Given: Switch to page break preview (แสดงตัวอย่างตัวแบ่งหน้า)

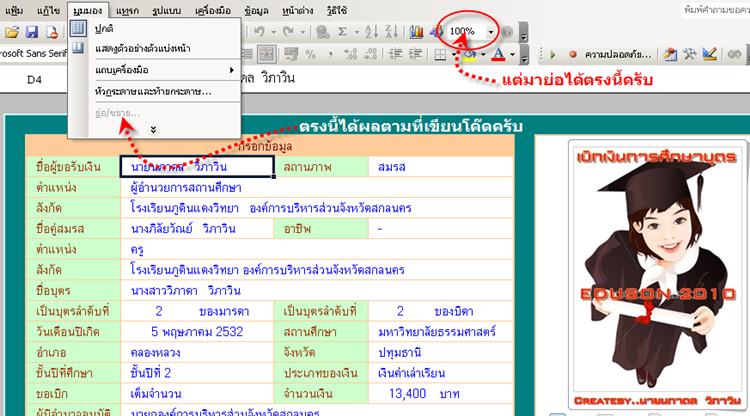Looking at the screenshot, I should pyautogui.click(x=144, y=48).
